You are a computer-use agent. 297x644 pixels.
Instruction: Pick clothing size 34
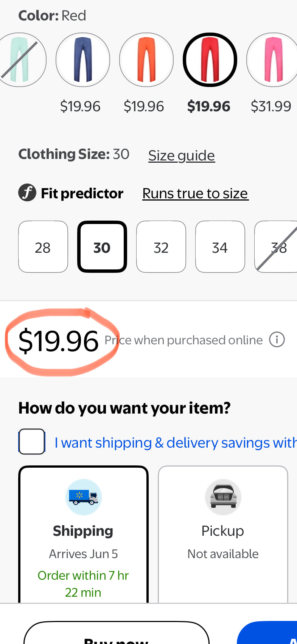coord(220,247)
